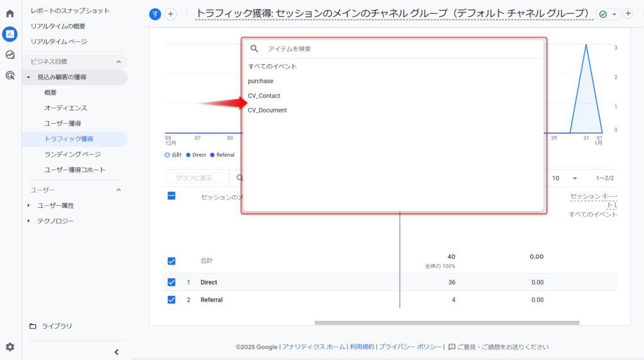
Task: Open the rows per page dropdown
Action: [574, 178]
